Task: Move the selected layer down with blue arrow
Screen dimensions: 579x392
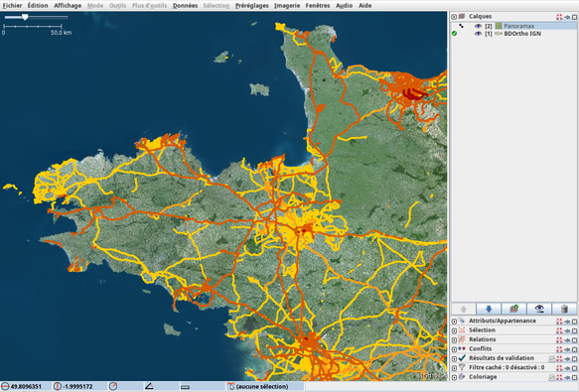Action: tap(489, 309)
